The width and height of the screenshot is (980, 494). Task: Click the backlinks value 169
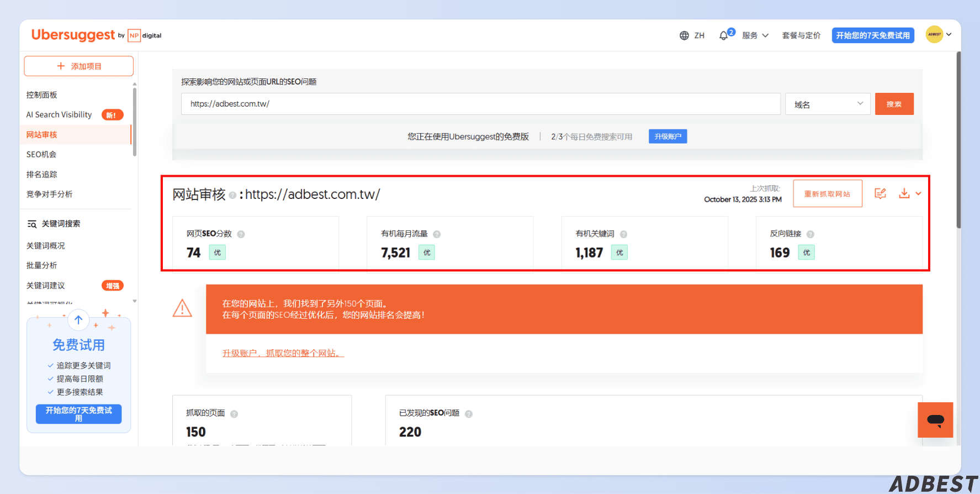780,253
